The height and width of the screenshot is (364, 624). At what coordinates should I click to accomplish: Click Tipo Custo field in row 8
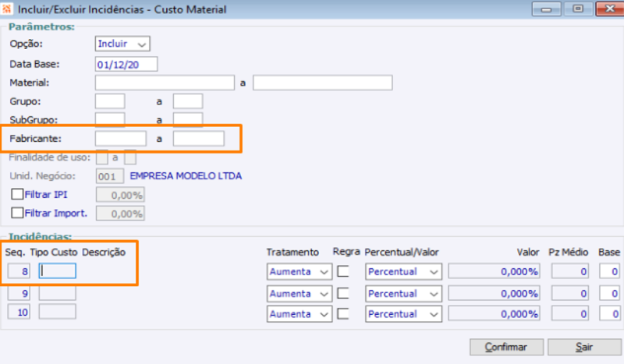click(57, 271)
